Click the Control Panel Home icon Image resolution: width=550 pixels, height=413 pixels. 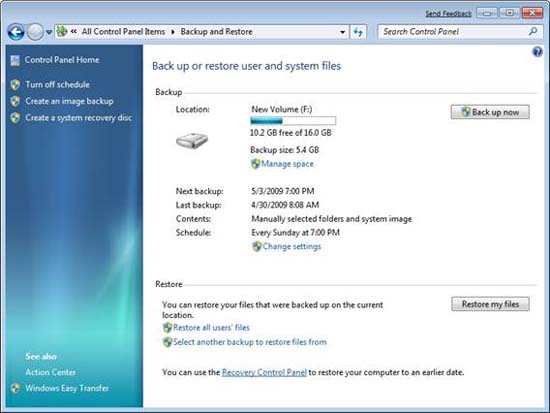coord(15,60)
